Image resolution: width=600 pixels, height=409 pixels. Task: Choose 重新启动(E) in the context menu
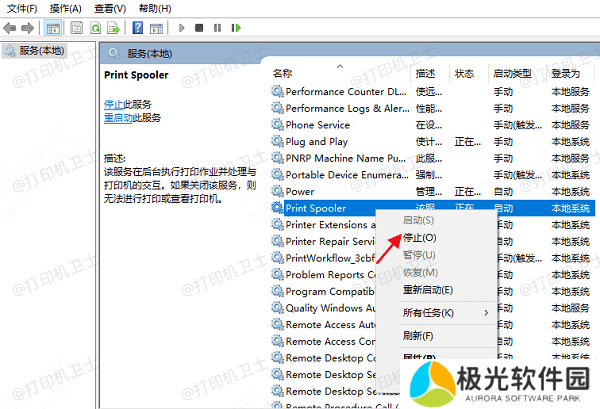[427, 290]
